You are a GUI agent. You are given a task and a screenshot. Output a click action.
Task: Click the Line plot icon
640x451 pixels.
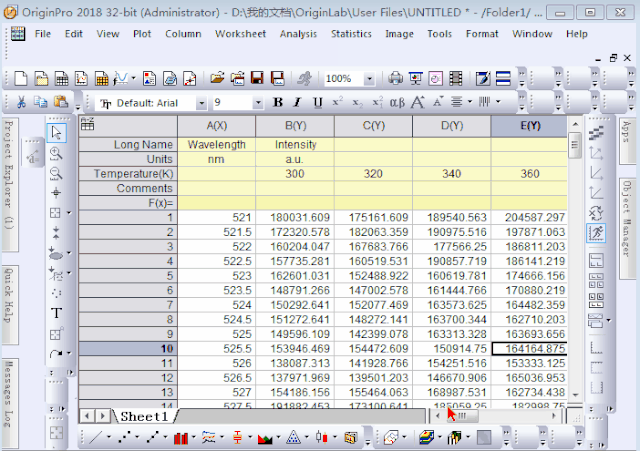96,437
